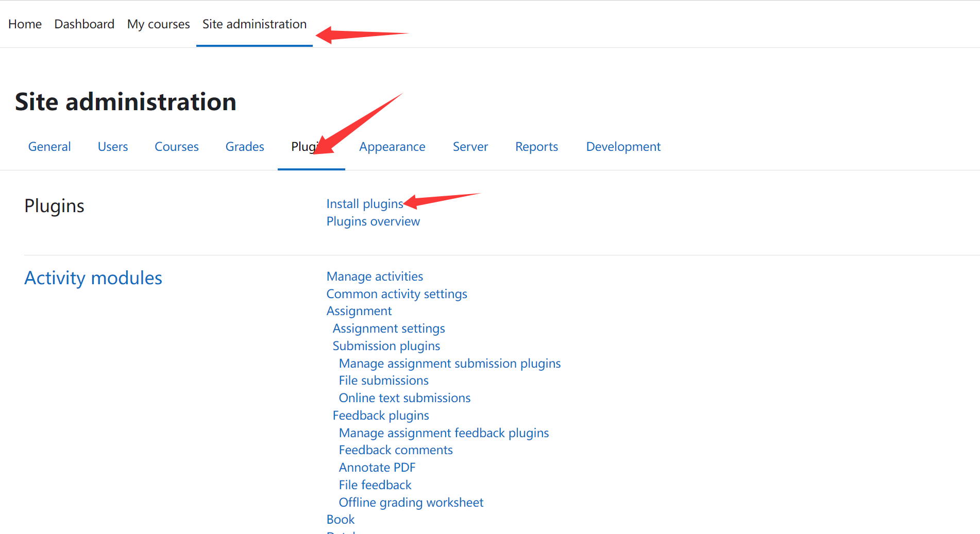
Task: Select the Grades tab
Action: [x=245, y=147]
